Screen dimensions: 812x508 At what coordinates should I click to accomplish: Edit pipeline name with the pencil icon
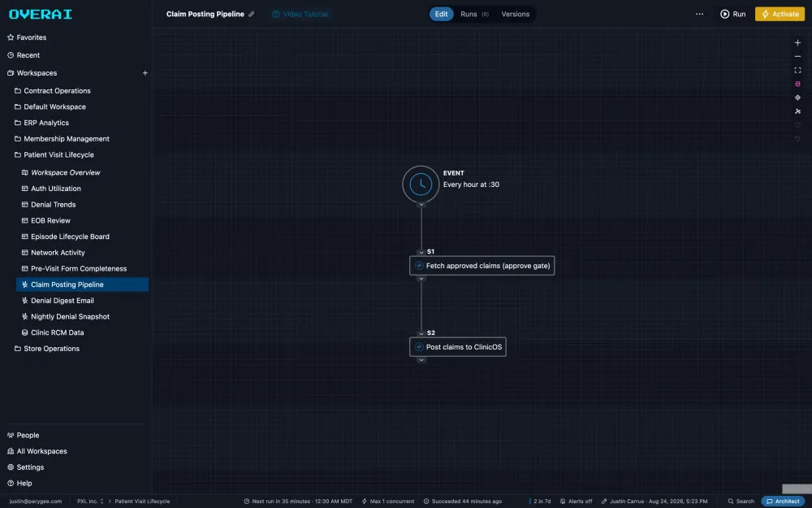[x=252, y=14]
